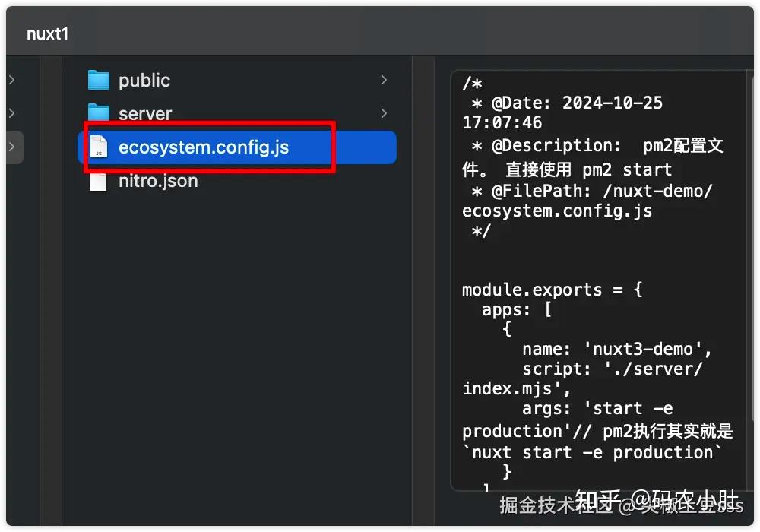This screenshot has width=760, height=532.
Task: Click the highlighted chevron on the left edge
Action: coord(14,147)
